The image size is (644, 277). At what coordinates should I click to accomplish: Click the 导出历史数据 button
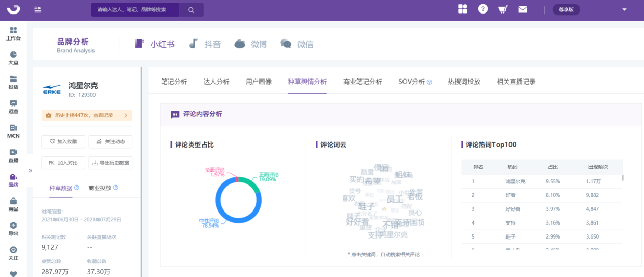coord(110,163)
